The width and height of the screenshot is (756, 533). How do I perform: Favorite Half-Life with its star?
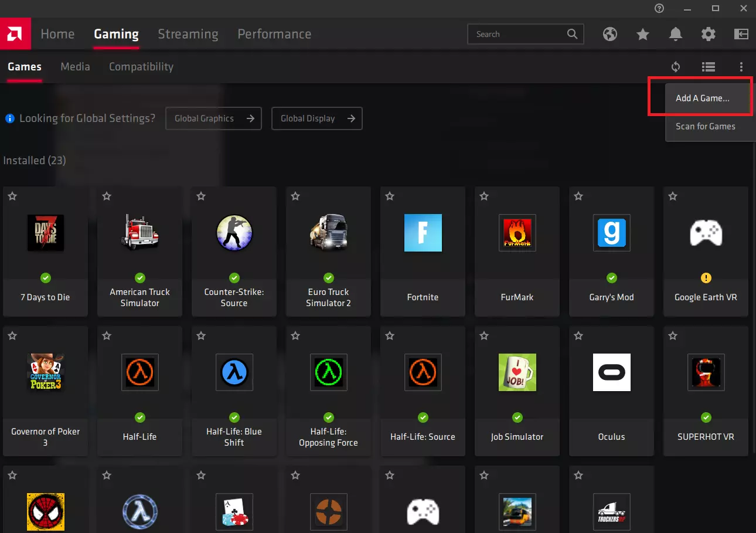pyautogui.click(x=107, y=336)
